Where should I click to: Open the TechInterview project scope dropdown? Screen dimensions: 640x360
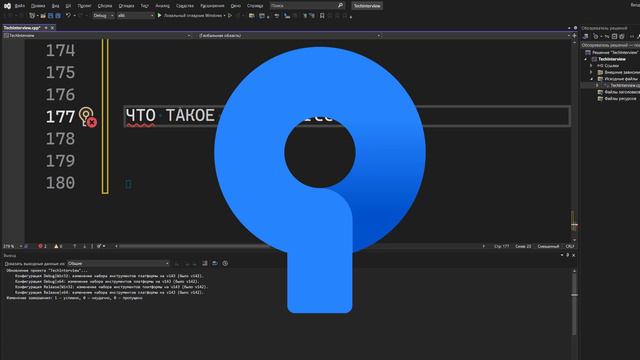coord(97,36)
